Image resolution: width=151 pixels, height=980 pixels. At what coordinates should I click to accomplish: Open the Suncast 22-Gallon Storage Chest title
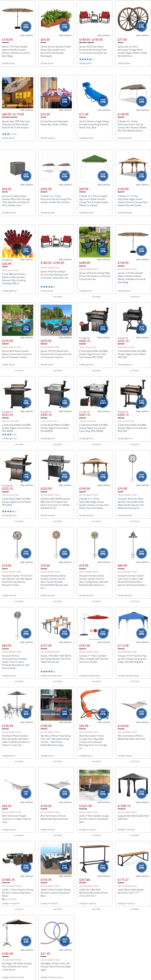coord(17,200)
